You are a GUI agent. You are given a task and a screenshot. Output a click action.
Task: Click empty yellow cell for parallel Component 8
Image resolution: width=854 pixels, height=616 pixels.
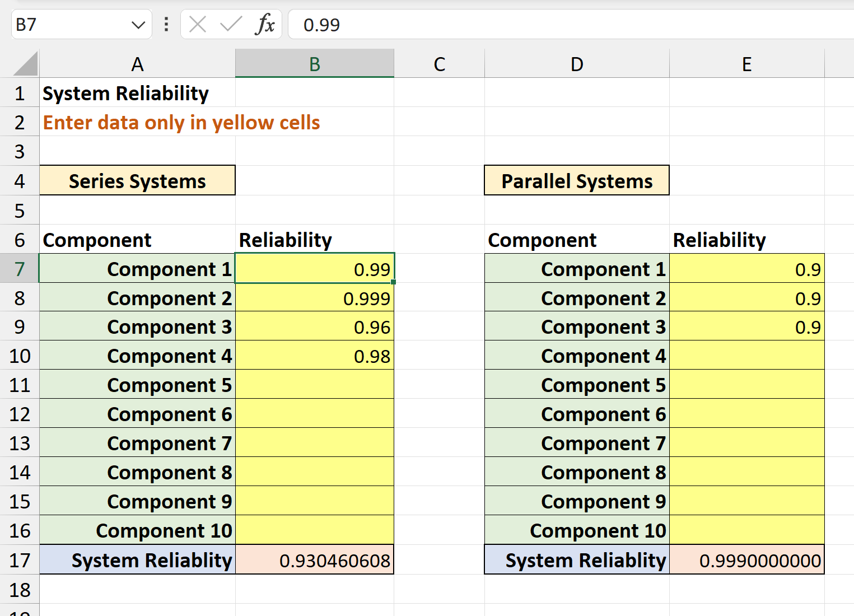747,472
